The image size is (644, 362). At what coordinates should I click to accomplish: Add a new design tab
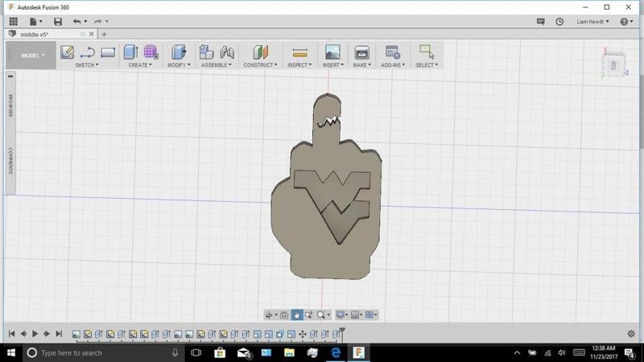point(104,35)
